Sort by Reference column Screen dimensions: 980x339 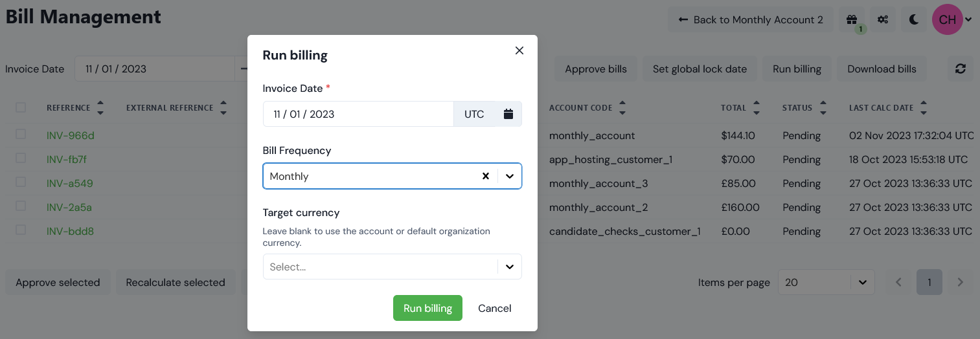(100, 108)
